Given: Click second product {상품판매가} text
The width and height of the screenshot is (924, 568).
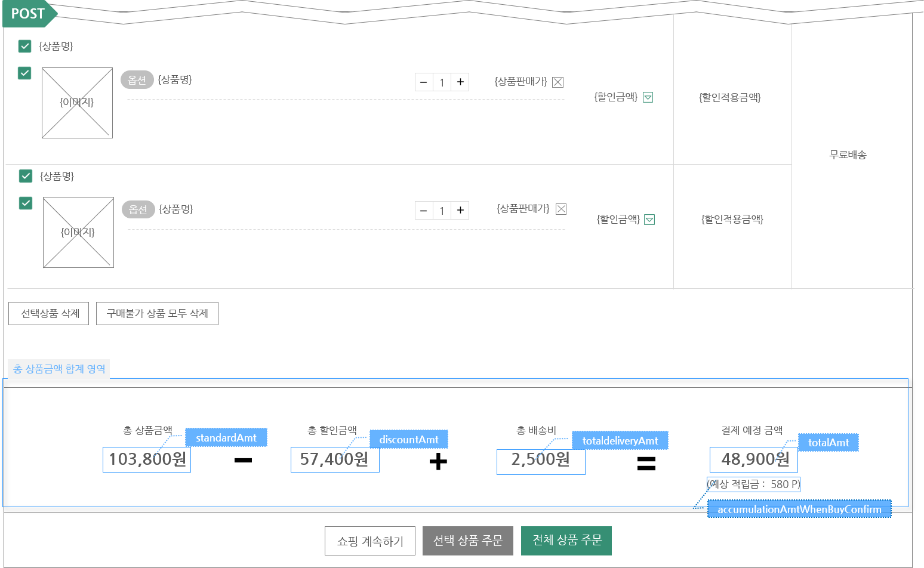Looking at the screenshot, I should [523, 208].
